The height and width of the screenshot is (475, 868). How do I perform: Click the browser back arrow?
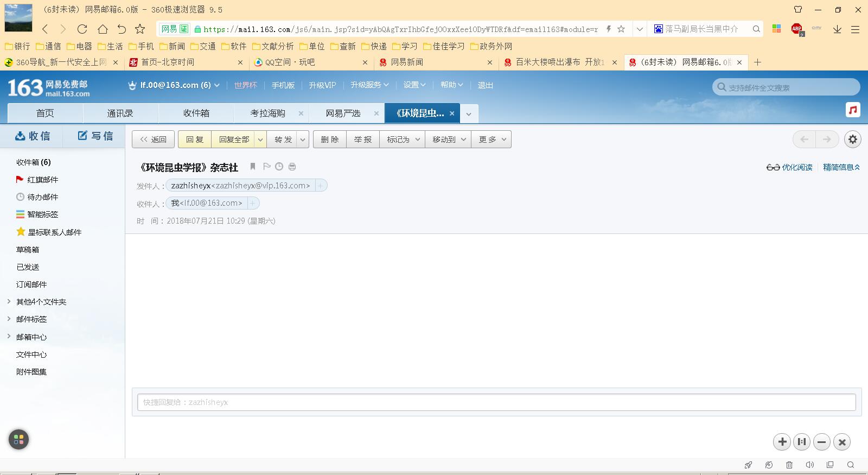pyautogui.click(x=45, y=29)
